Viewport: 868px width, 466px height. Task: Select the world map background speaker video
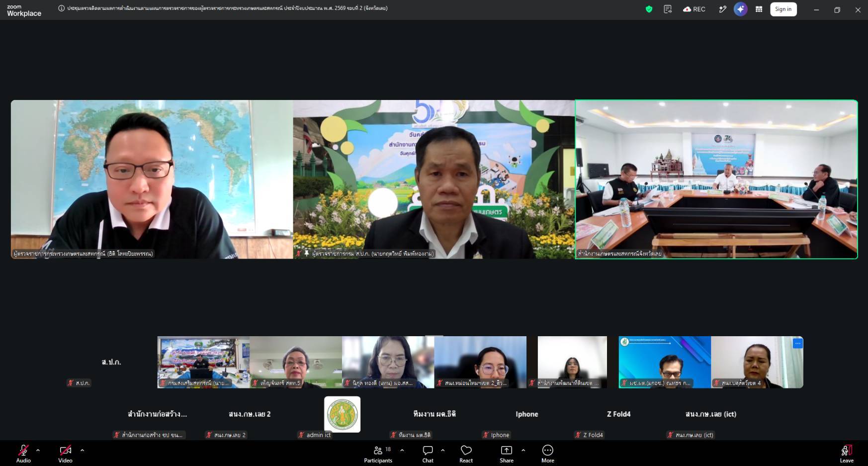(152, 179)
